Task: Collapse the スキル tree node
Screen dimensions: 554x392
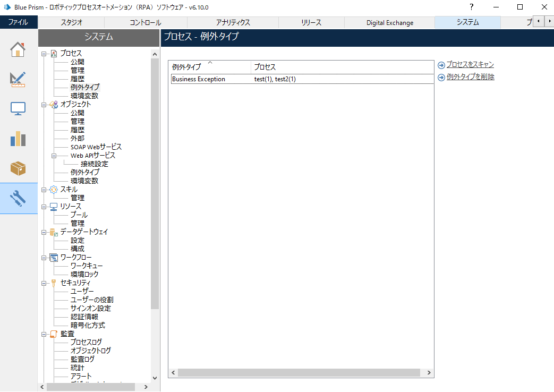Action: click(44, 190)
